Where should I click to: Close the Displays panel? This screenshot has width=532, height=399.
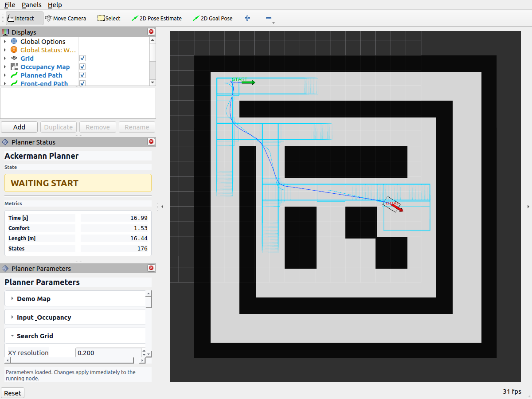pyautogui.click(x=151, y=32)
